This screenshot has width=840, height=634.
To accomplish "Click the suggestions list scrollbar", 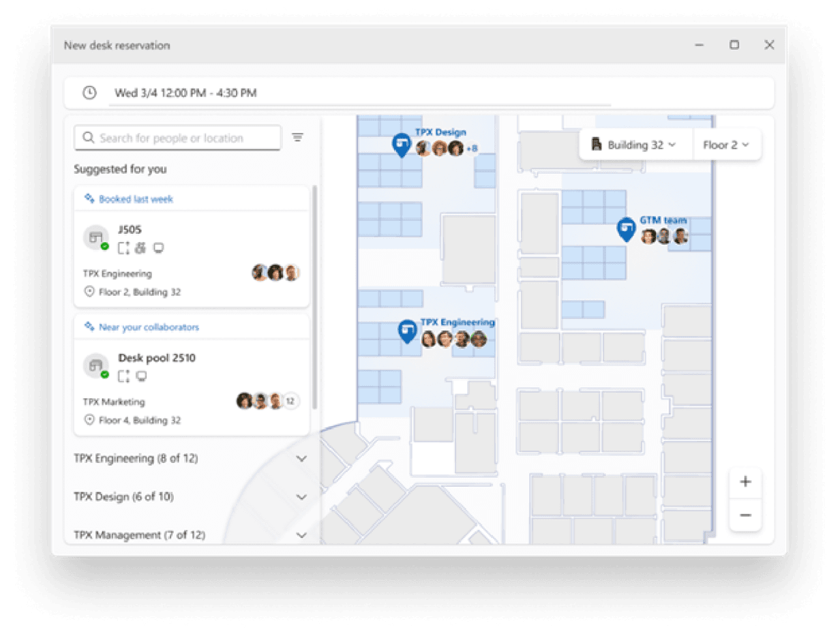I will 314,293.
